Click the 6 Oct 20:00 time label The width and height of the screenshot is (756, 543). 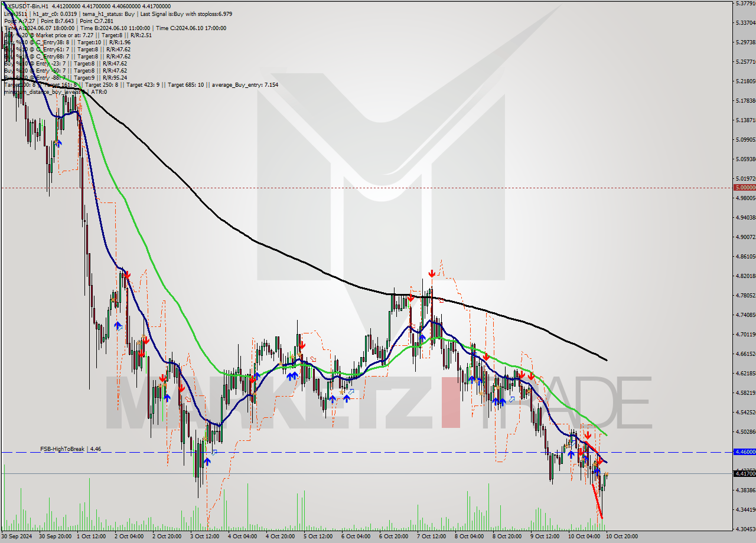coord(394,537)
